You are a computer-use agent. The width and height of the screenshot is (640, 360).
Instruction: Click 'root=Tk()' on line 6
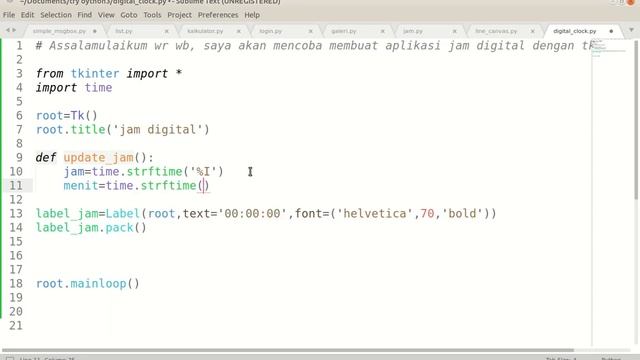(67, 116)
